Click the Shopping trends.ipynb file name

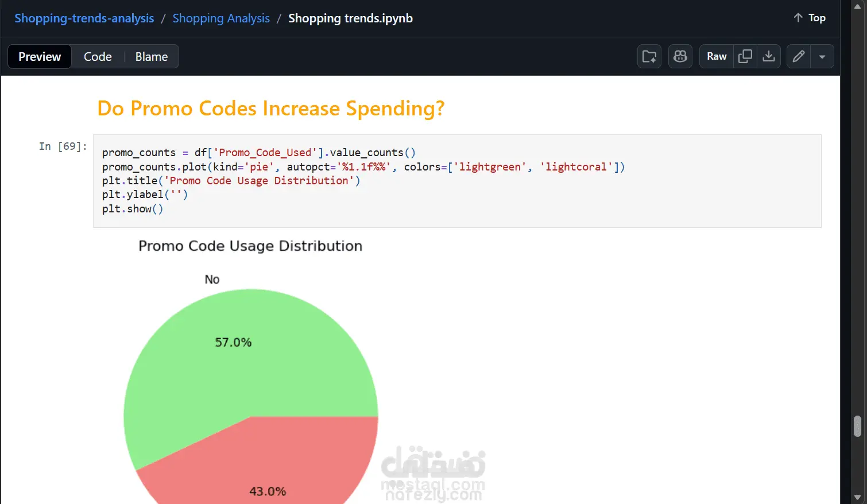[x=350, y=18]
